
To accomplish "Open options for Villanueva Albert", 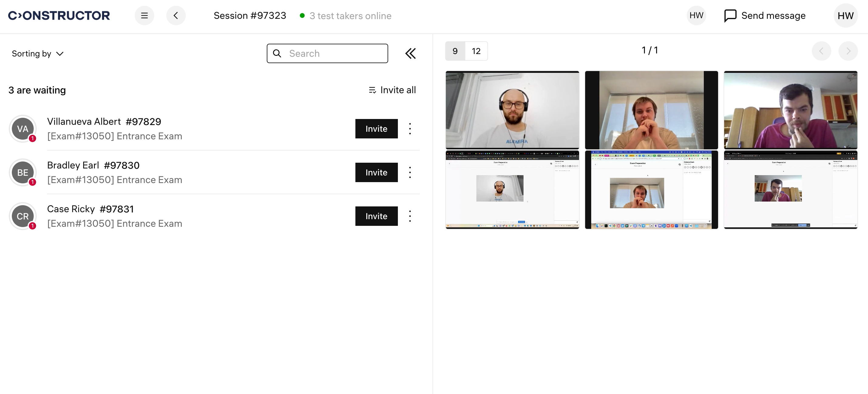I will click(410, 128).
